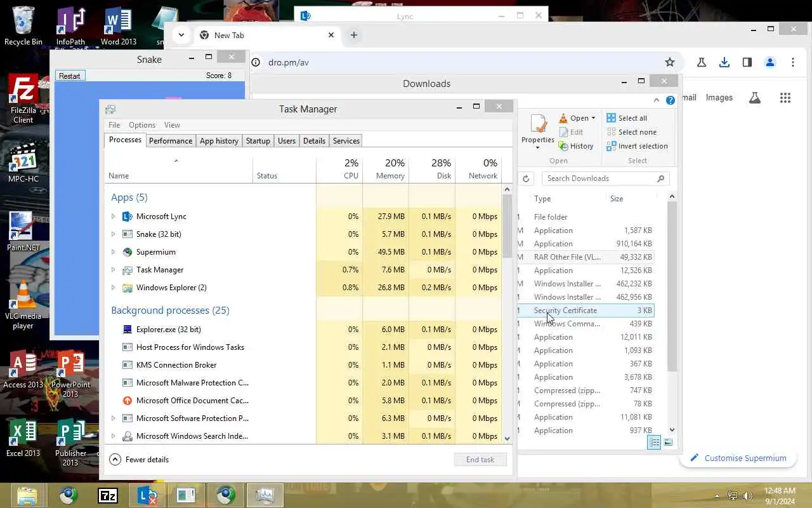Screen dimensions: 812x508
Task: Click the Search Labs flask icon on page
Action: pos(754,98)
